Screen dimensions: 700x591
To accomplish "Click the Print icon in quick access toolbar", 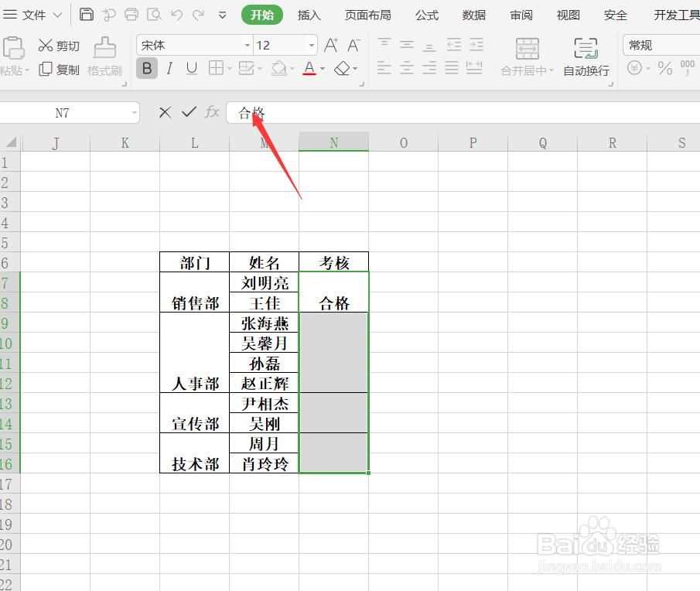I will (x=131, y=15).
